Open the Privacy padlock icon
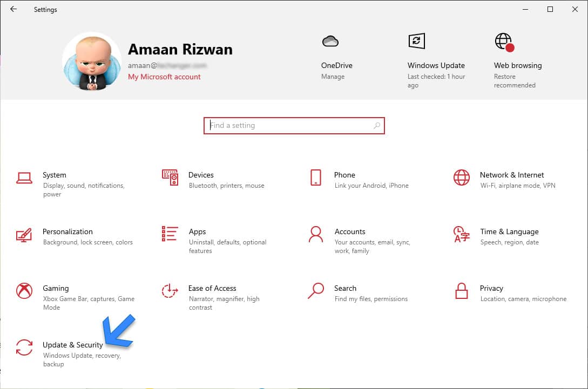588x389 pixels. tap(462, 291)
